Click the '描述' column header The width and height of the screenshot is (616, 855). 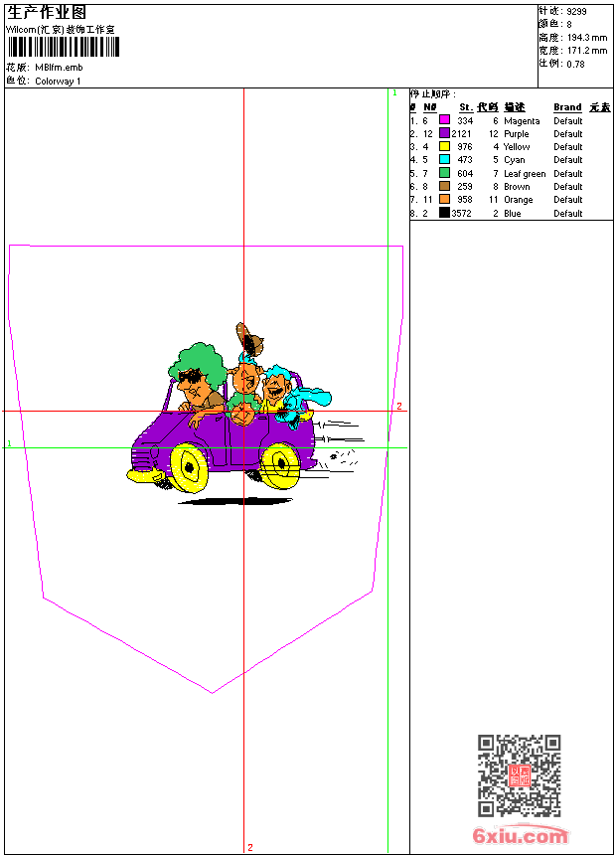point(514,107)
